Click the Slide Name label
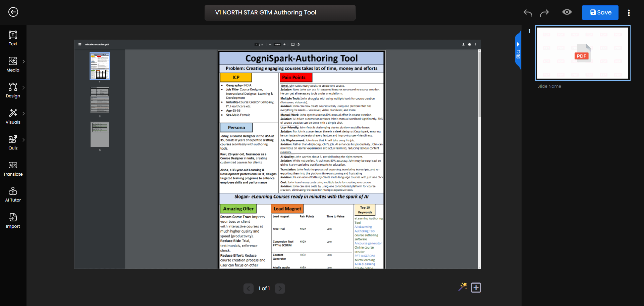The height and width of the screenshot is (306, 644). point(549,86)
